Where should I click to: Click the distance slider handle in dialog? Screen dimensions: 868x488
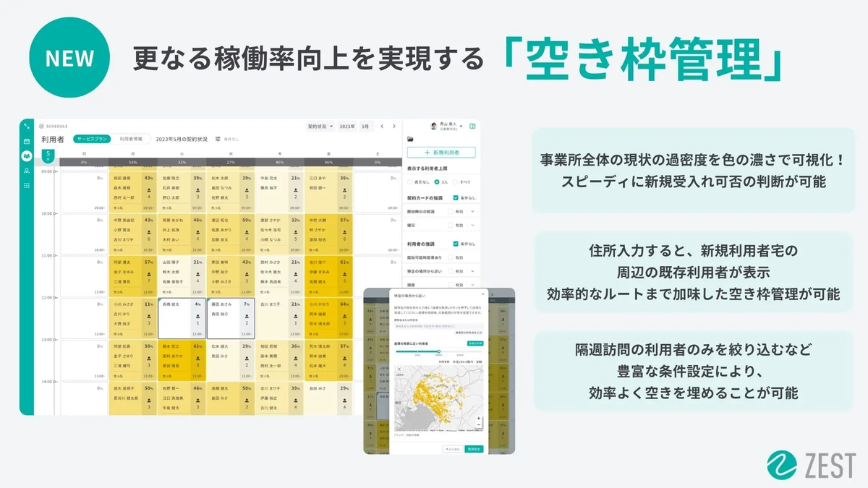(439, 351)
